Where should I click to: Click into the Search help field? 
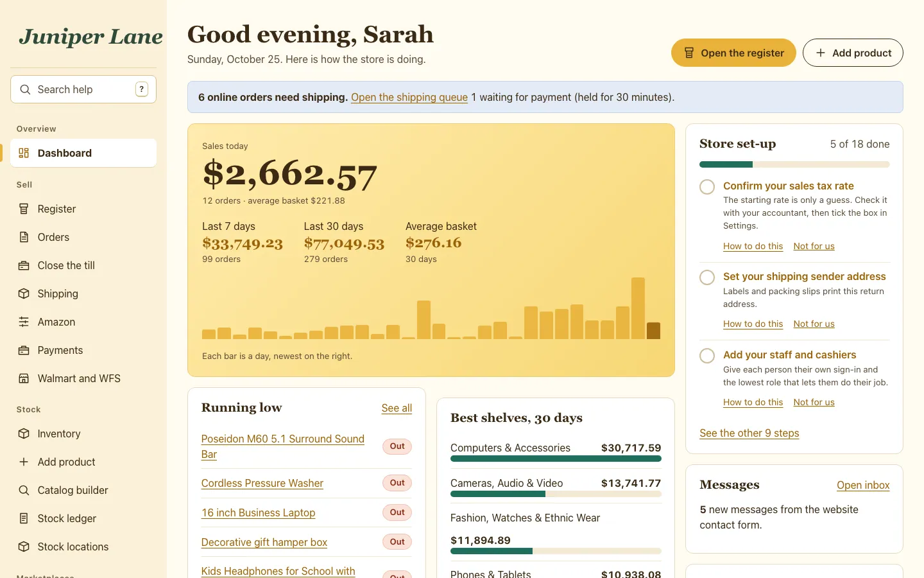(x=83, y=89)
